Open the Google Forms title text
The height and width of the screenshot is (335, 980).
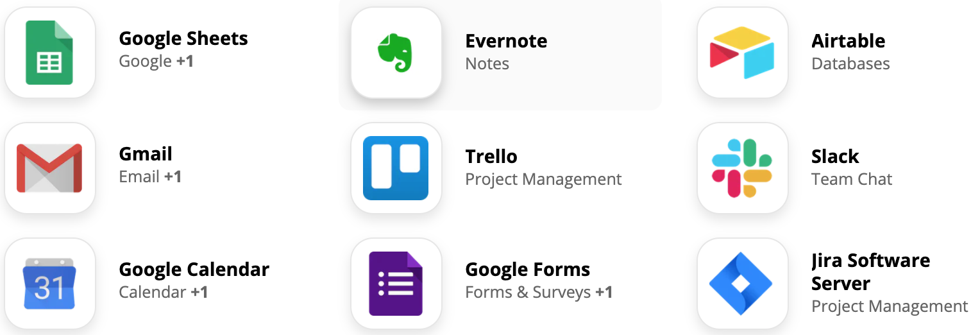click(528, 270)
